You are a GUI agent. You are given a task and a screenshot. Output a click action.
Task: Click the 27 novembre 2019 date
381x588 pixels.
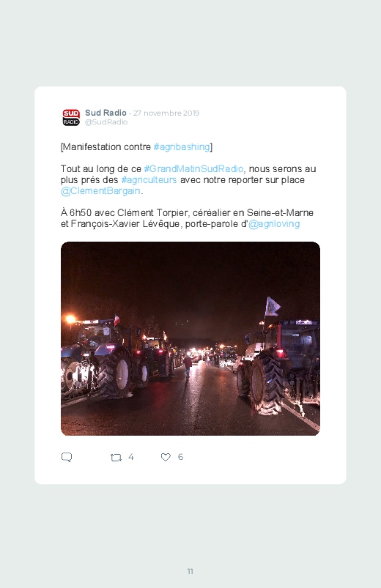[166, 113]
